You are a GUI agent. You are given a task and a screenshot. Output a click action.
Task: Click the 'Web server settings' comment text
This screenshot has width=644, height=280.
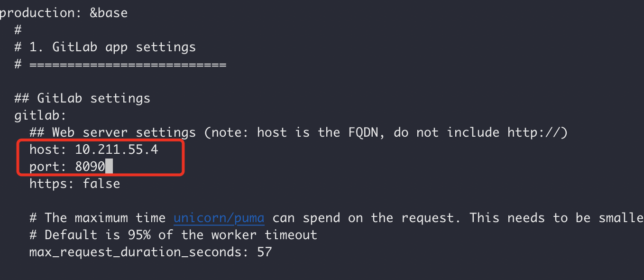124,132
